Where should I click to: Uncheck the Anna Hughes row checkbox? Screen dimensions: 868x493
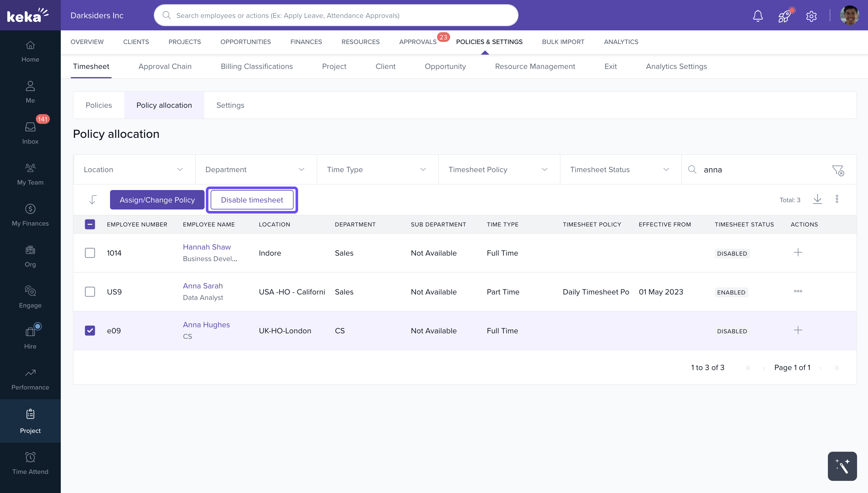point(90,331)
